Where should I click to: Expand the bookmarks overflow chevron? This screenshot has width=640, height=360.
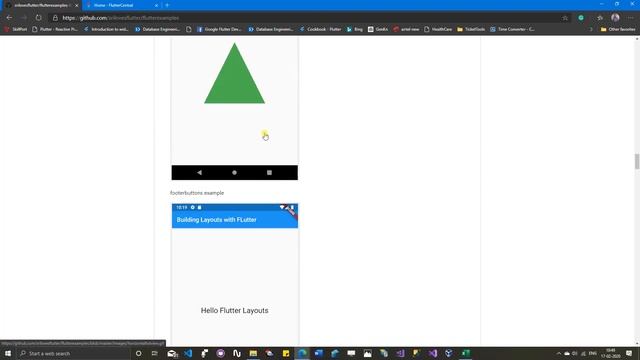(x=591, y=29)
